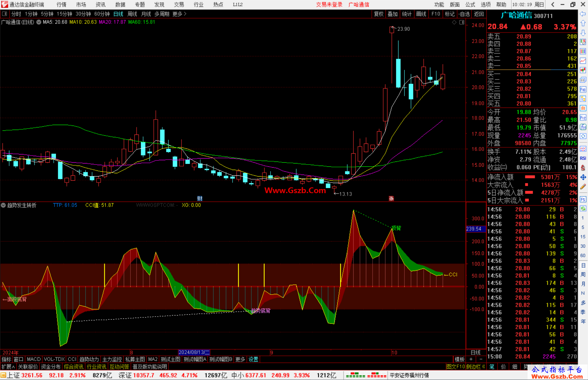The height and width of the screenshot is (380, 588).
Task: Click the chart panel toggle icon beside diamond
Action: [x=462, y=22]
